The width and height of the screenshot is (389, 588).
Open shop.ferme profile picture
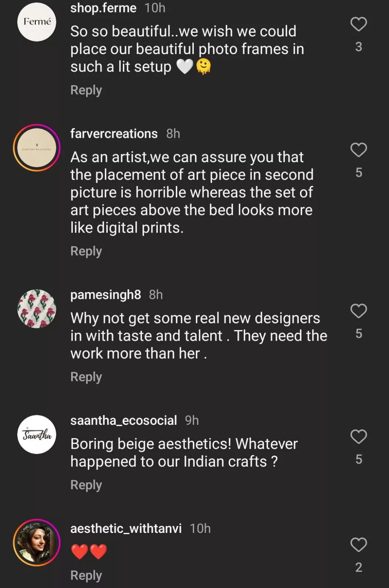click(x=37, y=22)
